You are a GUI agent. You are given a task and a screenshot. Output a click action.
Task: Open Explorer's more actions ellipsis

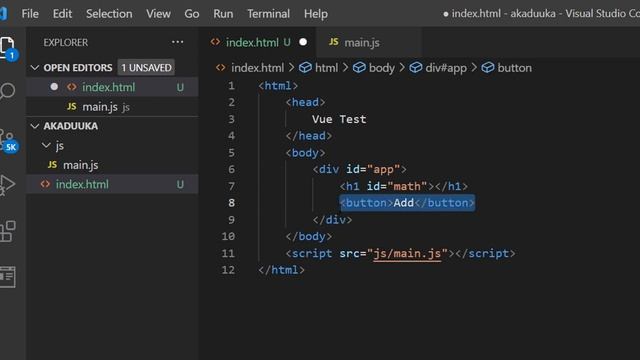[177, 42]
